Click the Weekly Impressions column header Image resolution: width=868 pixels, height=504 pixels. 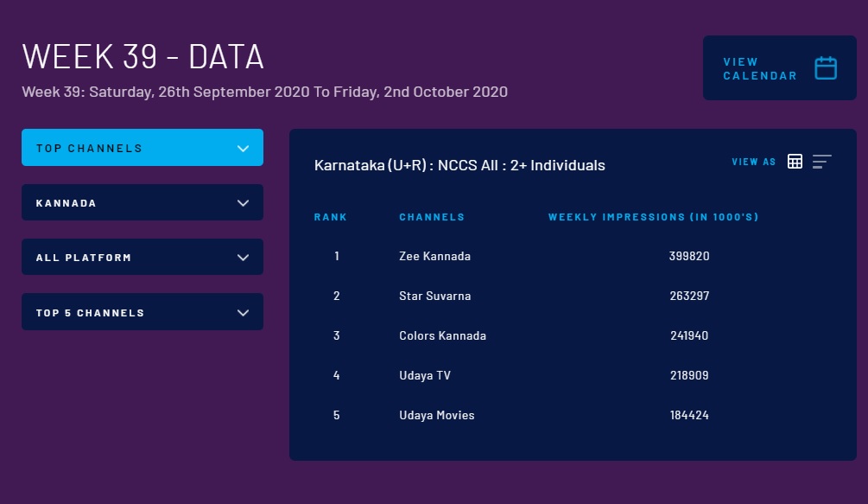pos(653,217)
